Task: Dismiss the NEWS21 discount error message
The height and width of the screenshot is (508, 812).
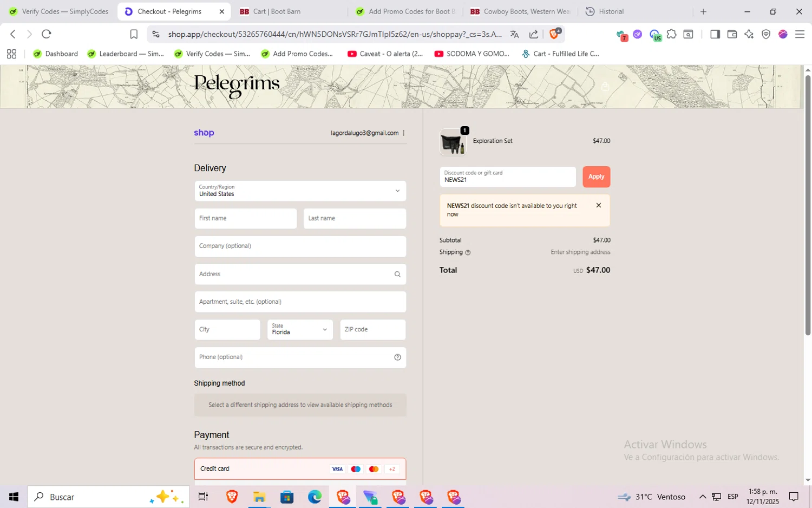Action: 598,205
